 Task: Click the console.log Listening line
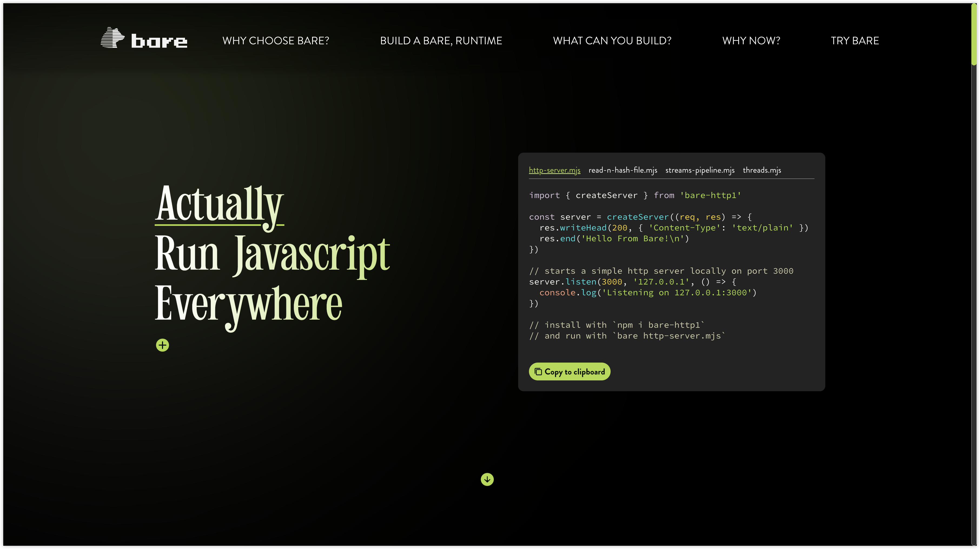648,293
